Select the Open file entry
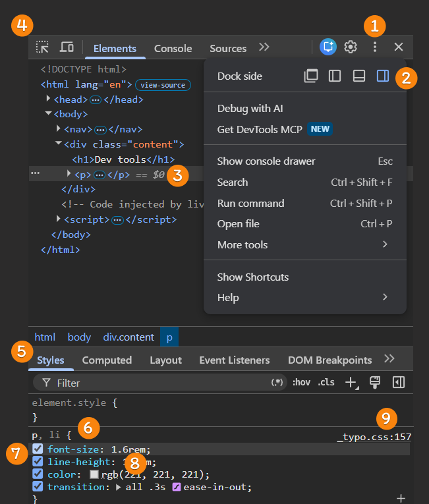 tap(305, 224)
